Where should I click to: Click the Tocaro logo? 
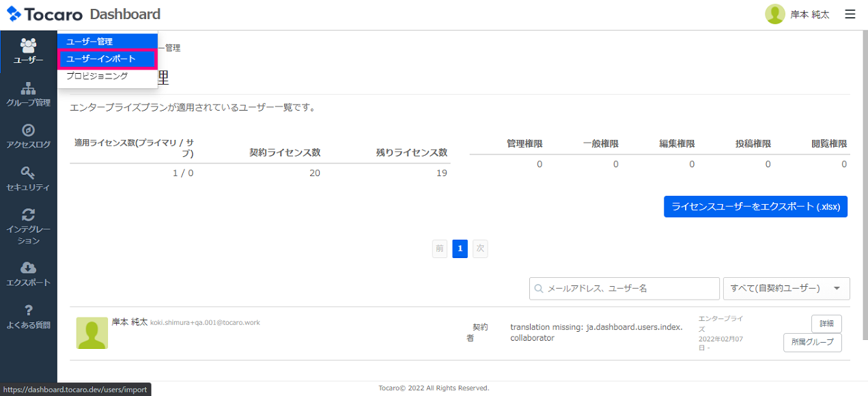pyautogui.click(x=45, y=14)
